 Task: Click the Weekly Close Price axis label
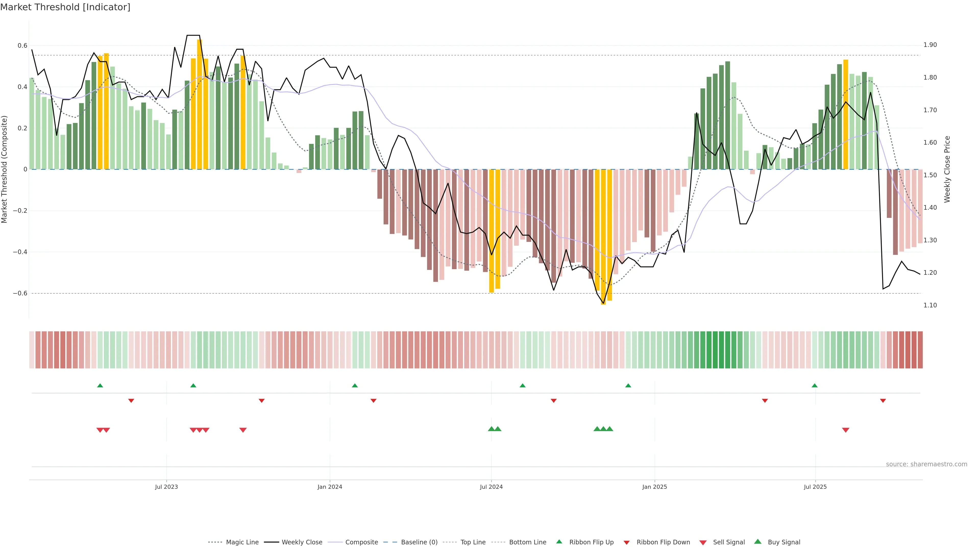[x=947, y=169]
